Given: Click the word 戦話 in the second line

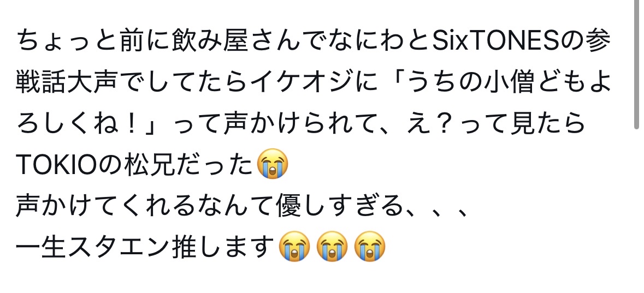Looking at the screenshot, I should (x=42, y=82).
